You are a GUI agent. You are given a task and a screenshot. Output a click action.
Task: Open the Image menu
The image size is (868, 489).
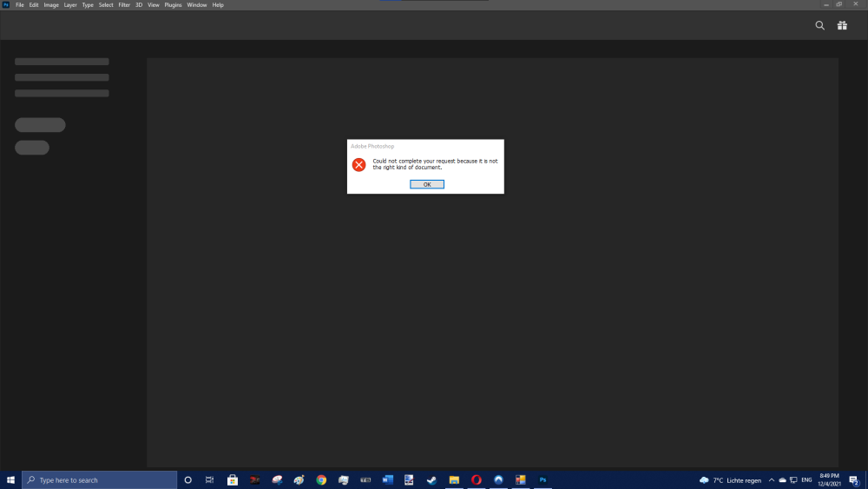click(x=51, y=5)
